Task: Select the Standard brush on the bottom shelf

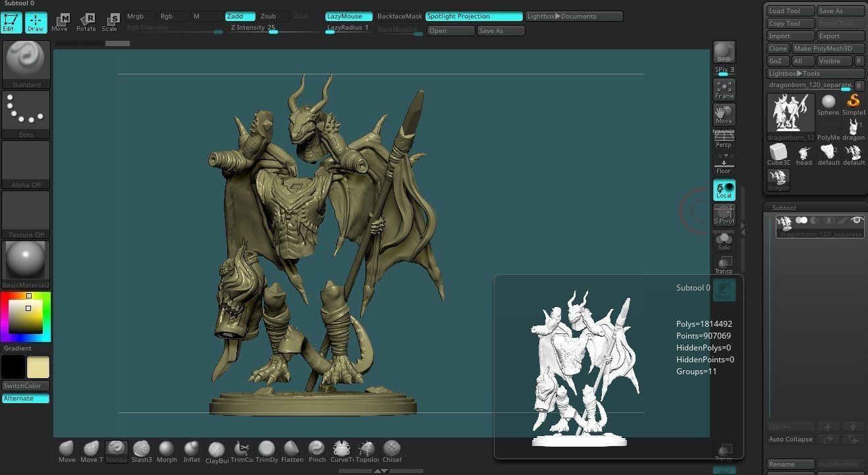Action: (117, 452)
